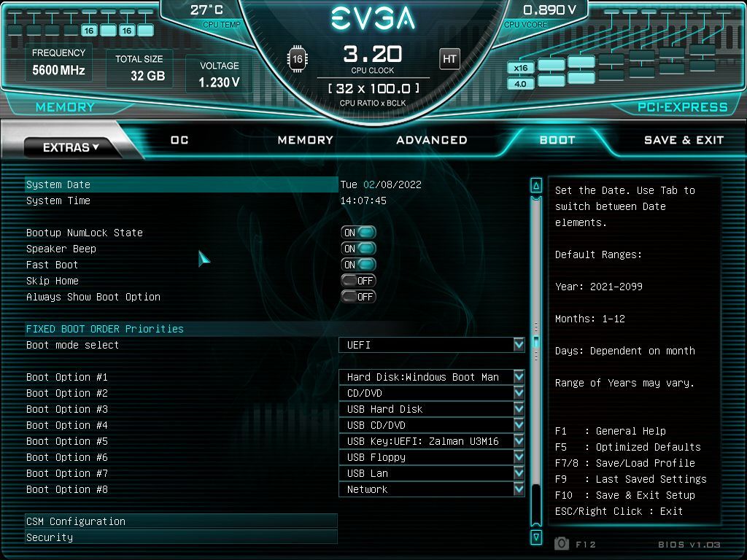The image size is (747, 560).
Task: Open Boot Option #5 USB Key dropdown
Action: 432,441
